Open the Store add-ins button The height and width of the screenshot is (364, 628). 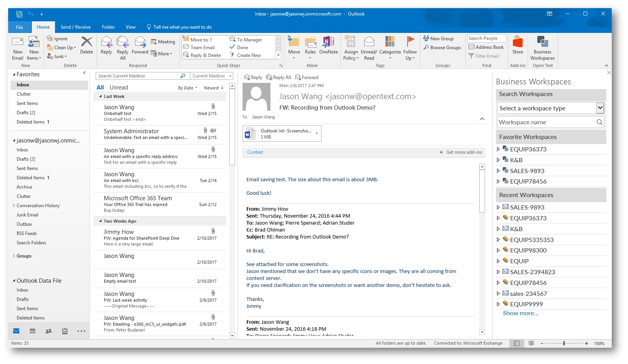[x=518, y=45]
